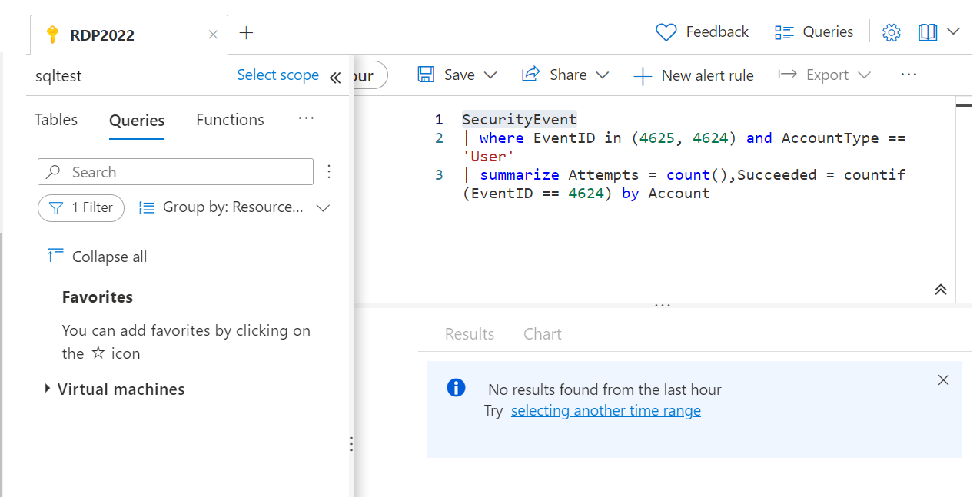Click the SecurityEvent line in editor
Image resolution: width=980 pixels, height=497 pixels.
pyautogui.click(x=519, y=120)
